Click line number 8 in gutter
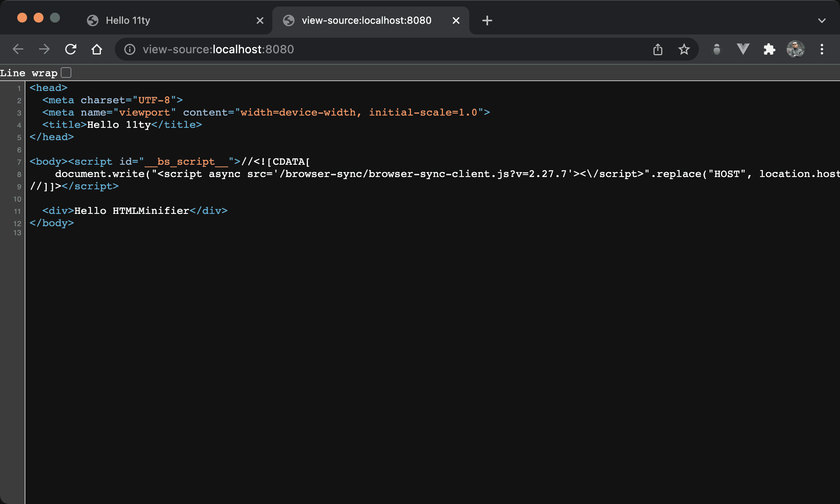The height and width of the screenshot is (504, 840). pos(19,175)
